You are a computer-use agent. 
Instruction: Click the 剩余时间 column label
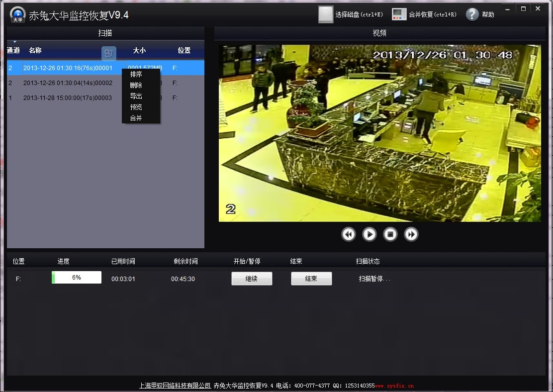pyautogui.click(x=185, y=261)
